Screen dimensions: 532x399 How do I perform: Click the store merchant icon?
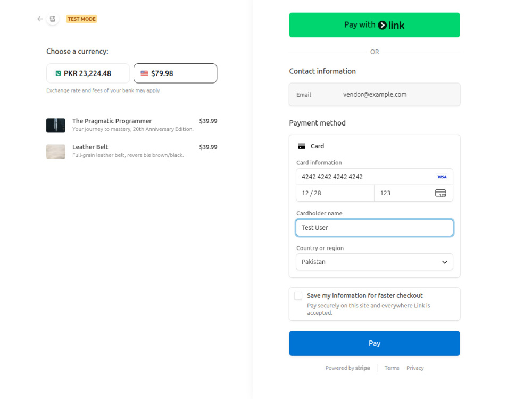pos(53,19)
